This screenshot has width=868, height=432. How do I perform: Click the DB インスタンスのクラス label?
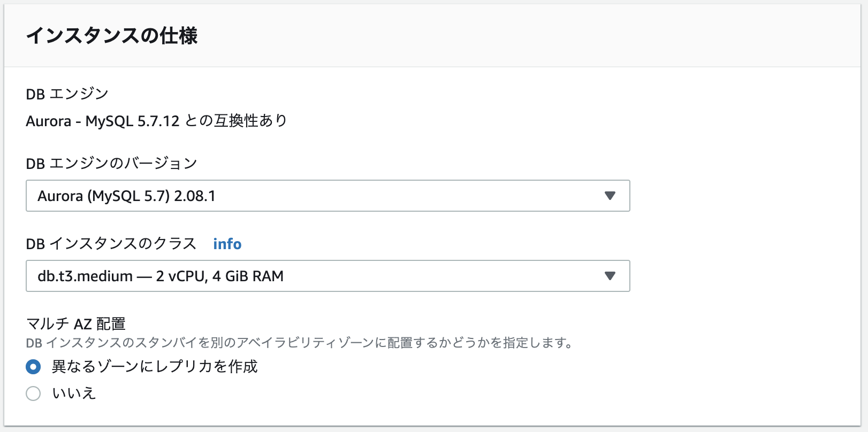click(111, 243)
